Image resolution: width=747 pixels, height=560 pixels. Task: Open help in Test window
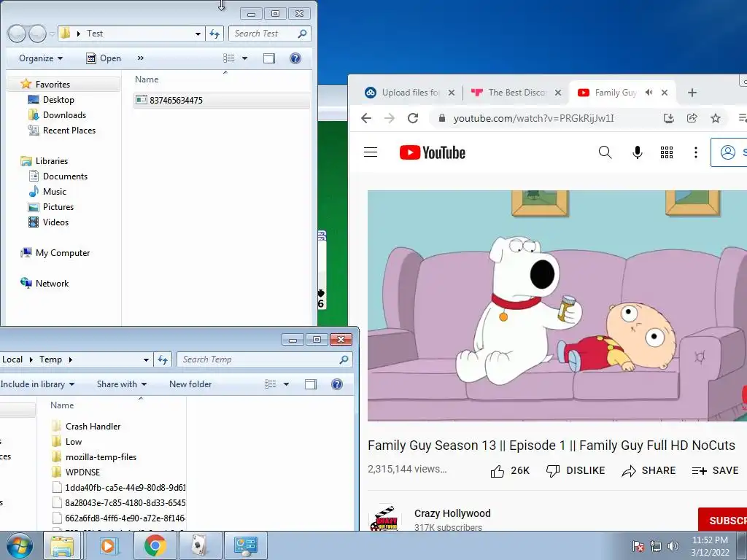[295, 58]
